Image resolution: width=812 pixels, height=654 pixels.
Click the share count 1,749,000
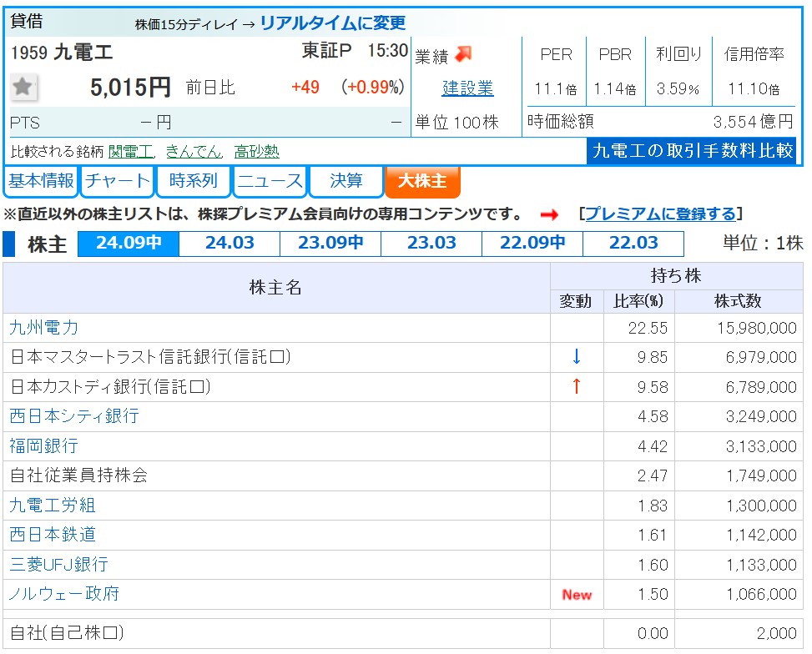pos(761,475)
